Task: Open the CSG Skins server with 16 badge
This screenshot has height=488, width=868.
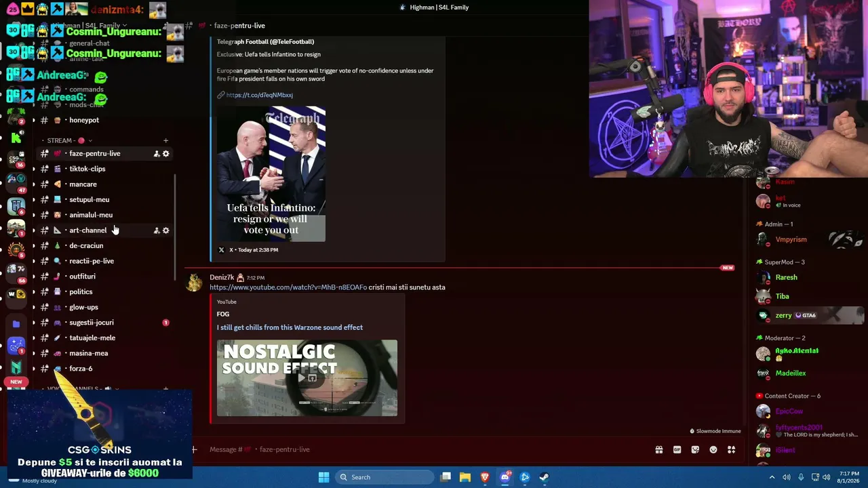Action: (16, 160)
